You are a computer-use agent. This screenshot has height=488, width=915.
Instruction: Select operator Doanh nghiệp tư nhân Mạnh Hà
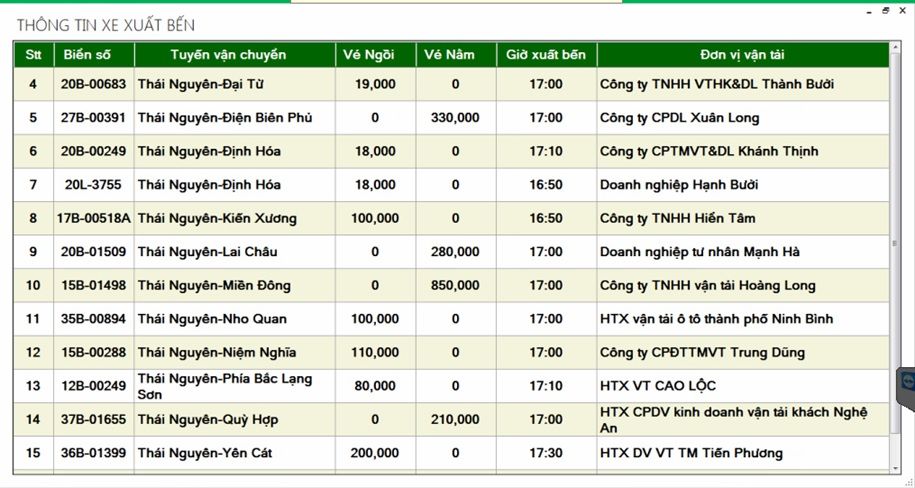pos(743,252)
